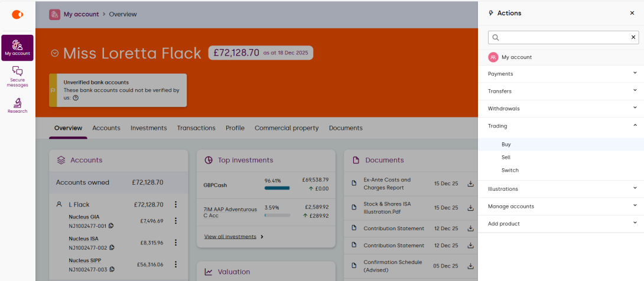The image size is (644, 281).
Task: Open Secure messages in sidebar
Action: 17,77
